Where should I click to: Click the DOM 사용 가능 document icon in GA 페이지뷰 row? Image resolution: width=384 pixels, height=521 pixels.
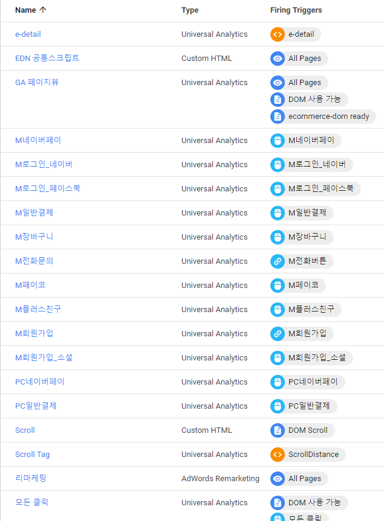tap(277, 99)
